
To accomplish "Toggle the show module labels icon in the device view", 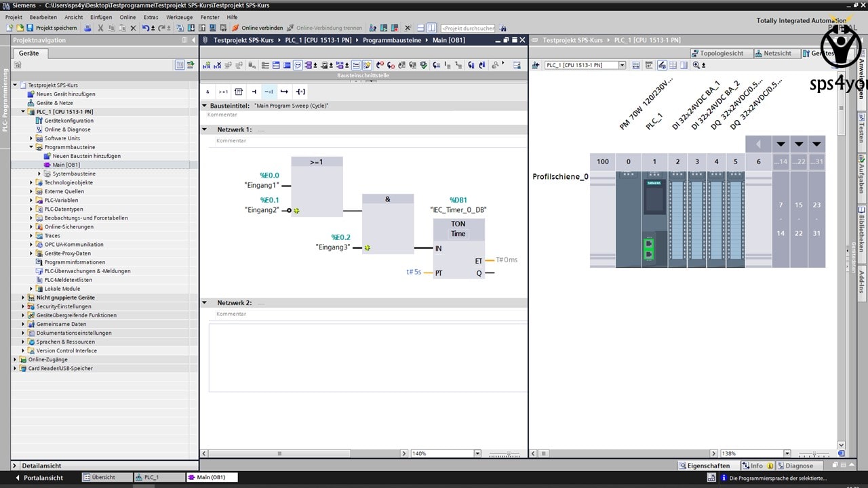I will [662, 65].
